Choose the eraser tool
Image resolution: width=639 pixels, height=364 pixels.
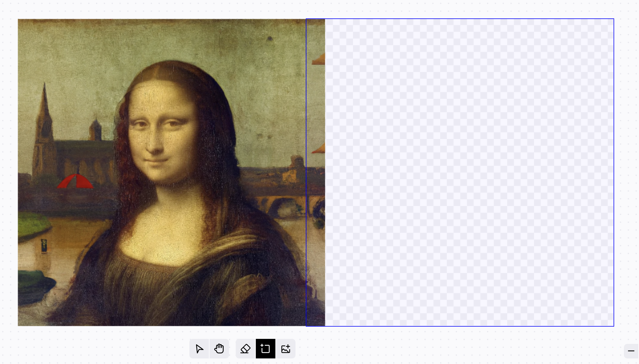pos(245,349)
